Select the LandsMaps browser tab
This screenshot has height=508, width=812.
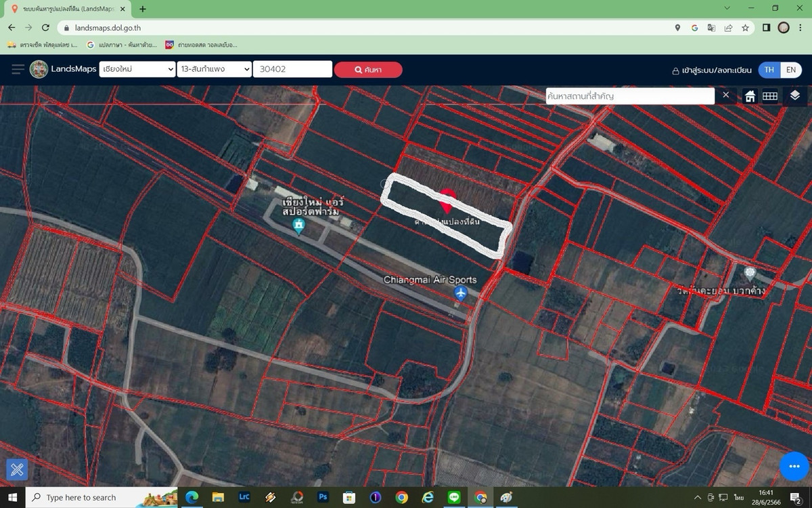tap(68, 9)
